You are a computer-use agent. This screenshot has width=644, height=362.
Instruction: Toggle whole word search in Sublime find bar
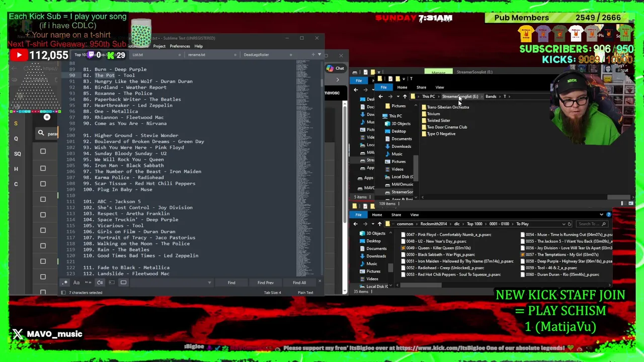[x=88, y=283]
